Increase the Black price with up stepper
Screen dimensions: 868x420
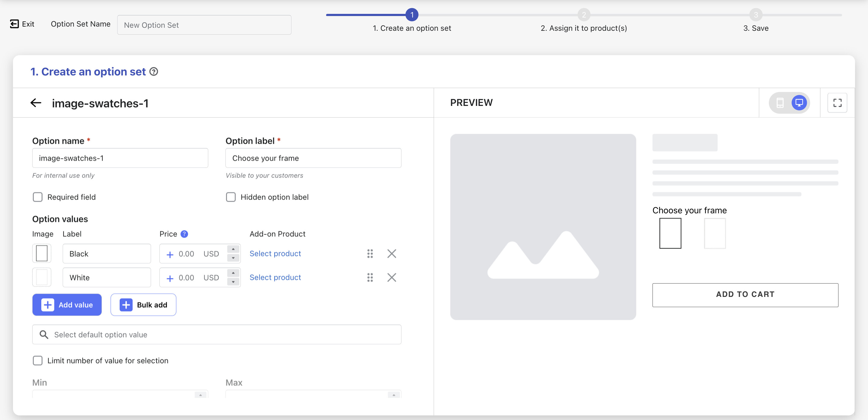pyautogui.click(x=233, y=249)
